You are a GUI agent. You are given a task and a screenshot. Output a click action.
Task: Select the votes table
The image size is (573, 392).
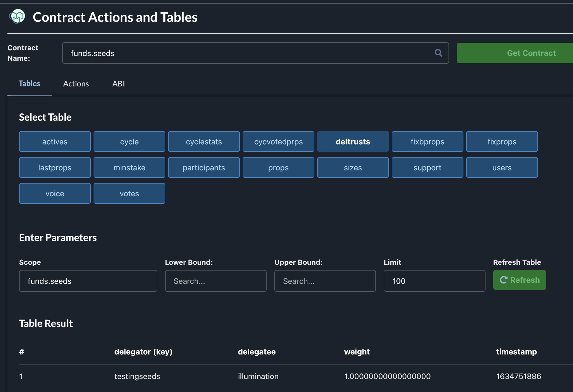[129, 193]
